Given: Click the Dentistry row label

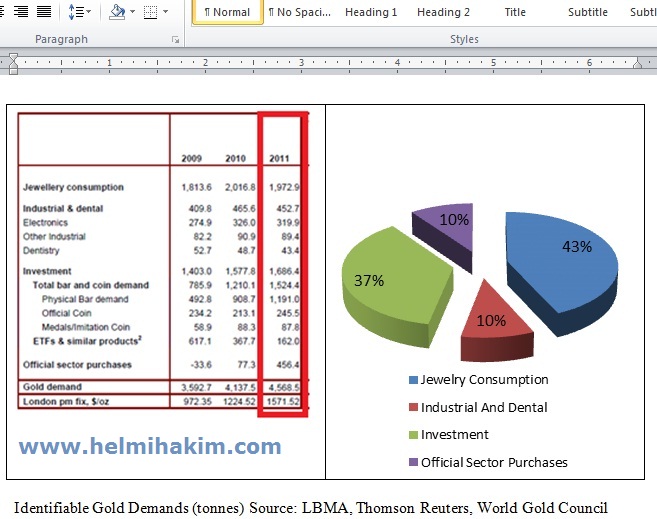Looking at the screenshot, I should pos(41,250).
